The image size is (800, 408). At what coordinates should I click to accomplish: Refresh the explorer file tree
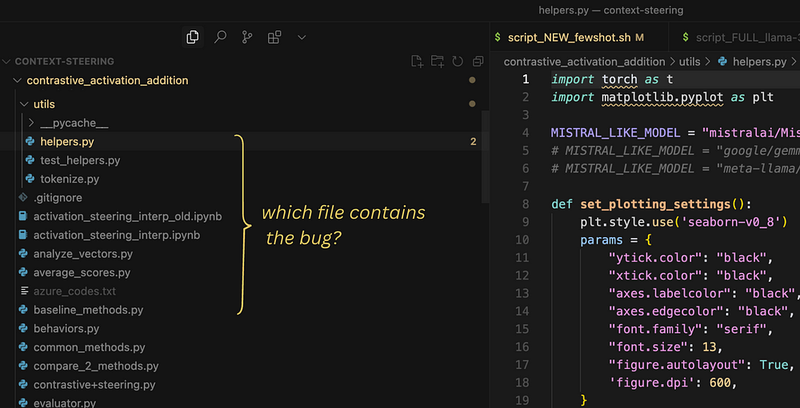458,61
